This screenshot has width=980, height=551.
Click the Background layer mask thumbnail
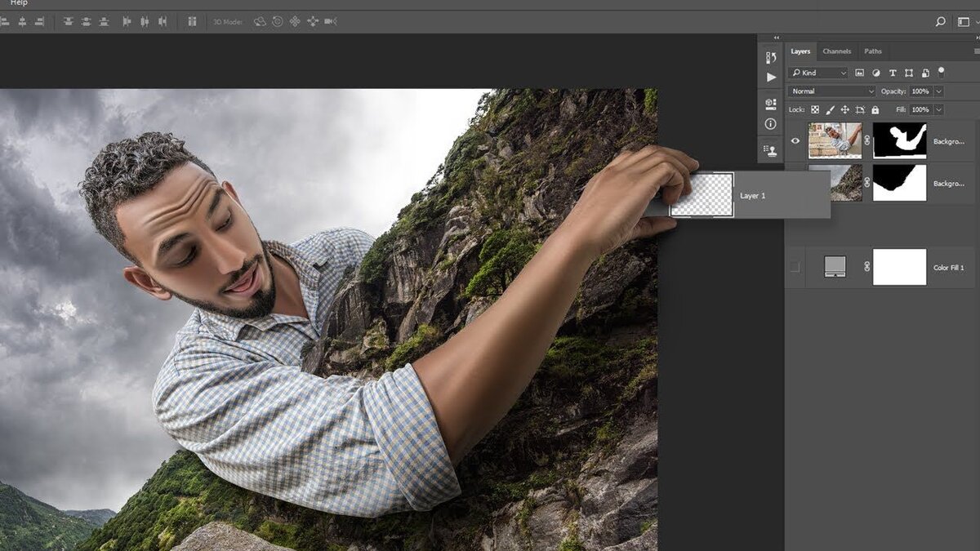[899, 141]
